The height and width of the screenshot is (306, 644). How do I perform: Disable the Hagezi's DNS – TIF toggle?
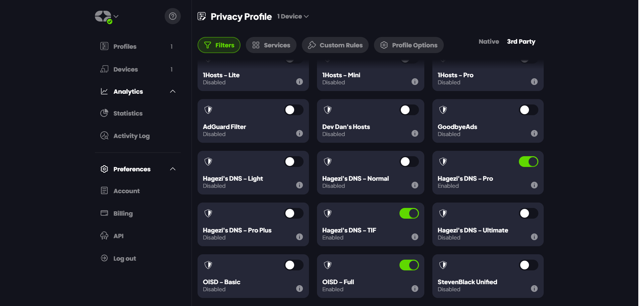point(409,213)
